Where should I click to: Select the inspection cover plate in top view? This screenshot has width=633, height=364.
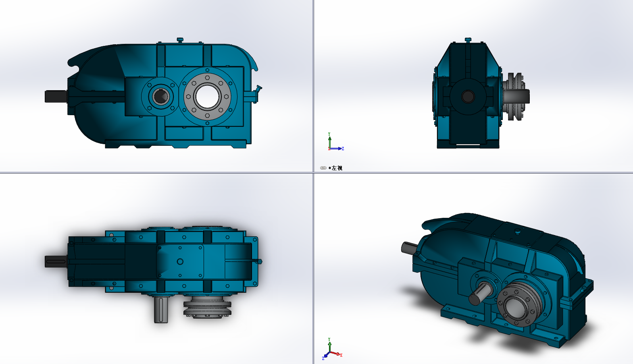coord(180,262)
